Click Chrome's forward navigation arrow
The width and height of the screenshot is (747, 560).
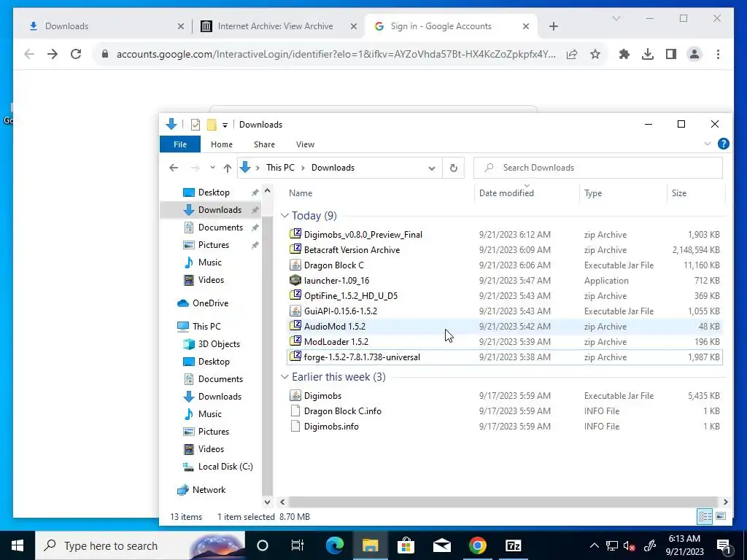53,54
